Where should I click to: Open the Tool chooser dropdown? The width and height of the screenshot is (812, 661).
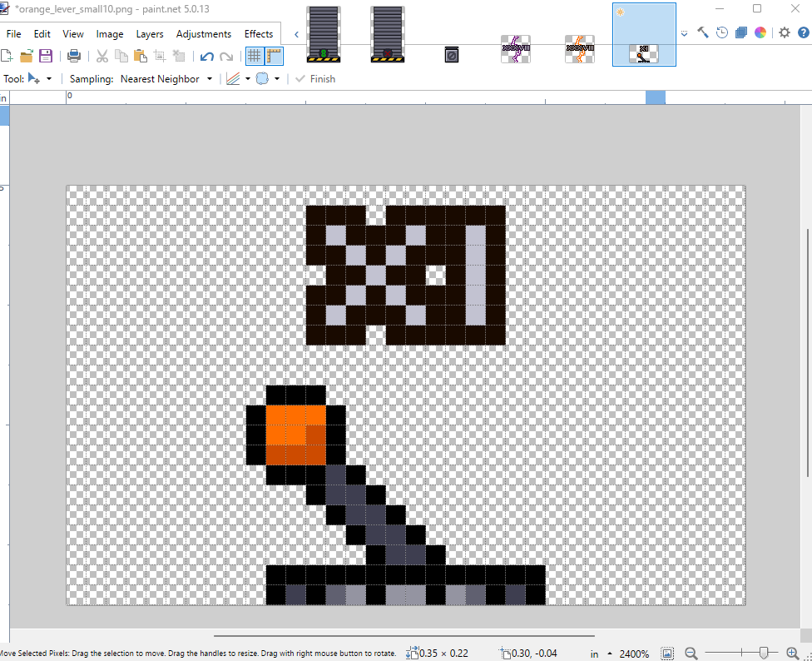[x=49, y=79]
